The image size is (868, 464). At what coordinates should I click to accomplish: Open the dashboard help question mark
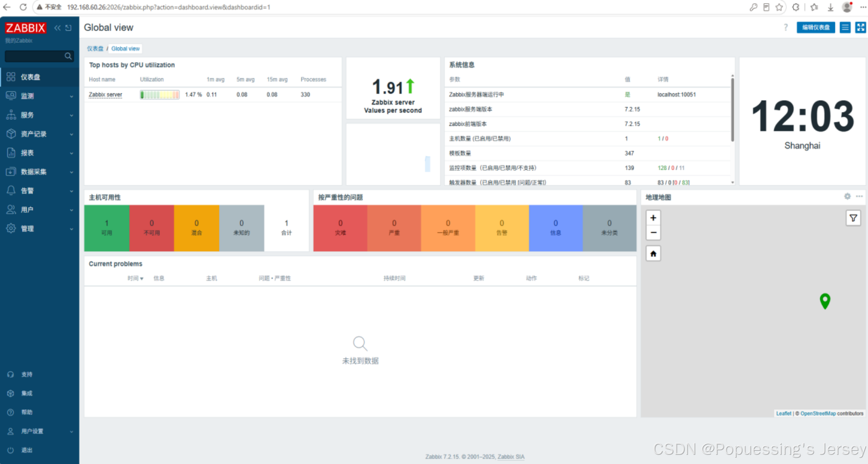(x=786, y=28)
